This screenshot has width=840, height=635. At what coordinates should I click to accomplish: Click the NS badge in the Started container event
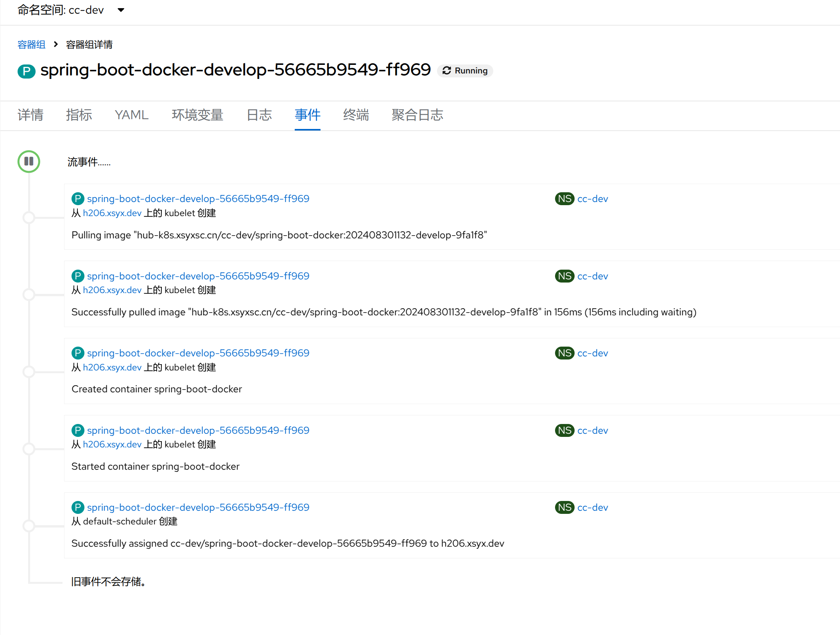click(x=564, y=431)
